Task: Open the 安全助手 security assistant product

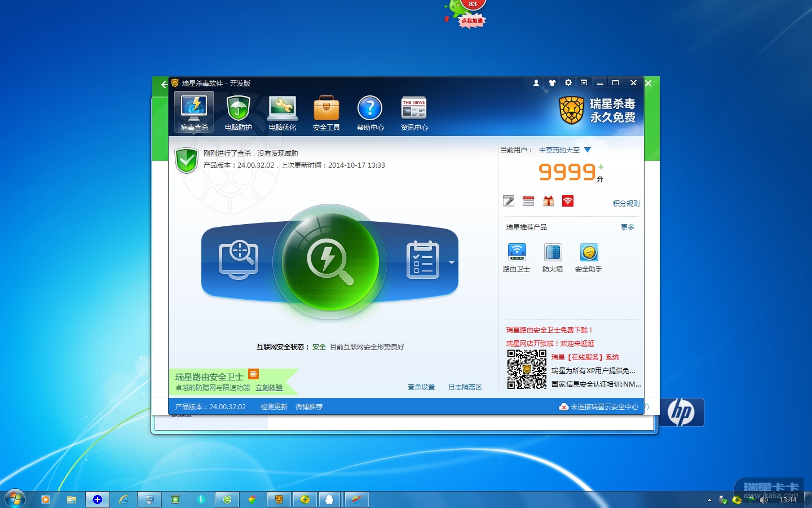Action: [589, 258]
